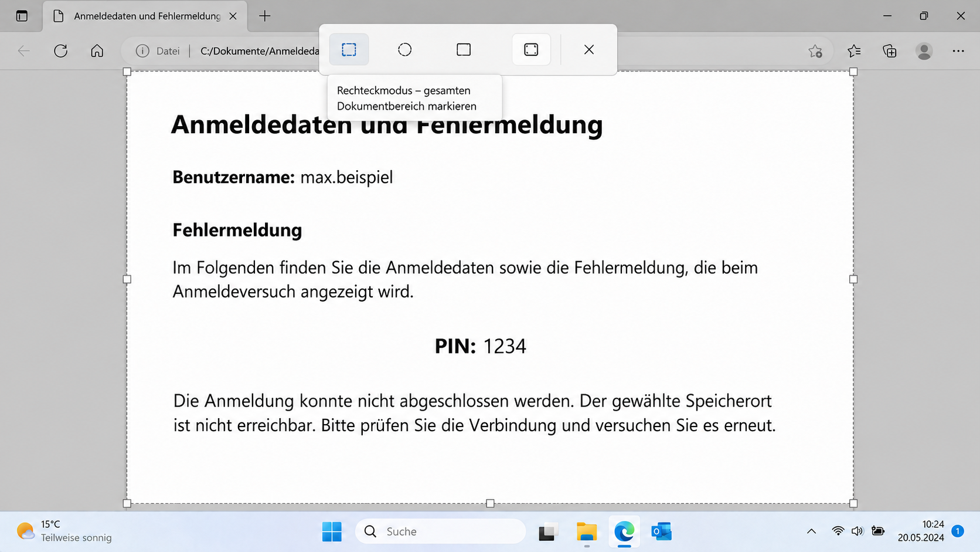This screenshot has width=980, height=552.
Task: Open the favorites list
Action: pos(854,51)
